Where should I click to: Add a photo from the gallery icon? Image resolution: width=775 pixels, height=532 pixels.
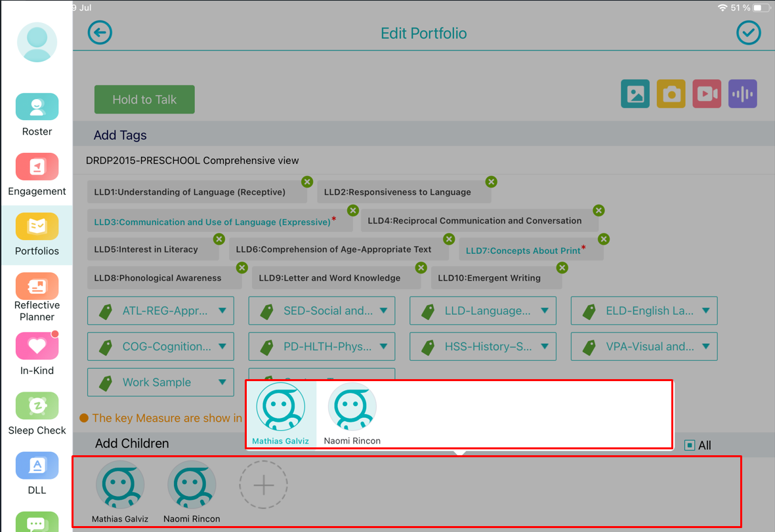(635, 94)
